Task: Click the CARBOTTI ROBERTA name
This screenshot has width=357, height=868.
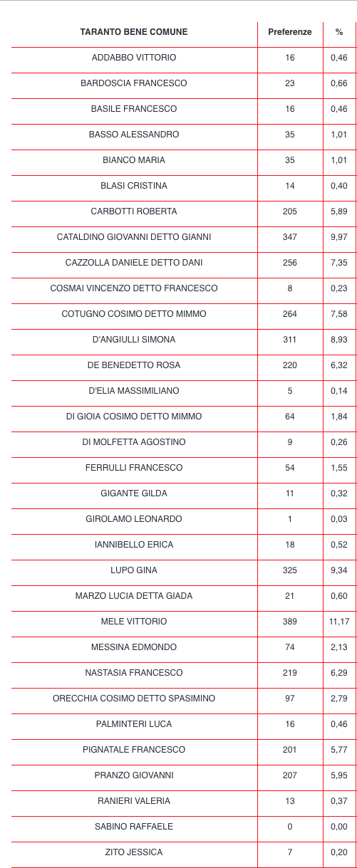Action: point(134,211)
